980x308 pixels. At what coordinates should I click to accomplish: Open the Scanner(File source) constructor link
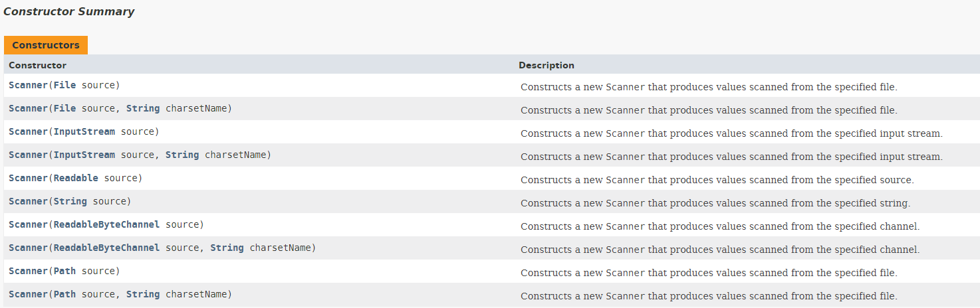coord(28,85)
